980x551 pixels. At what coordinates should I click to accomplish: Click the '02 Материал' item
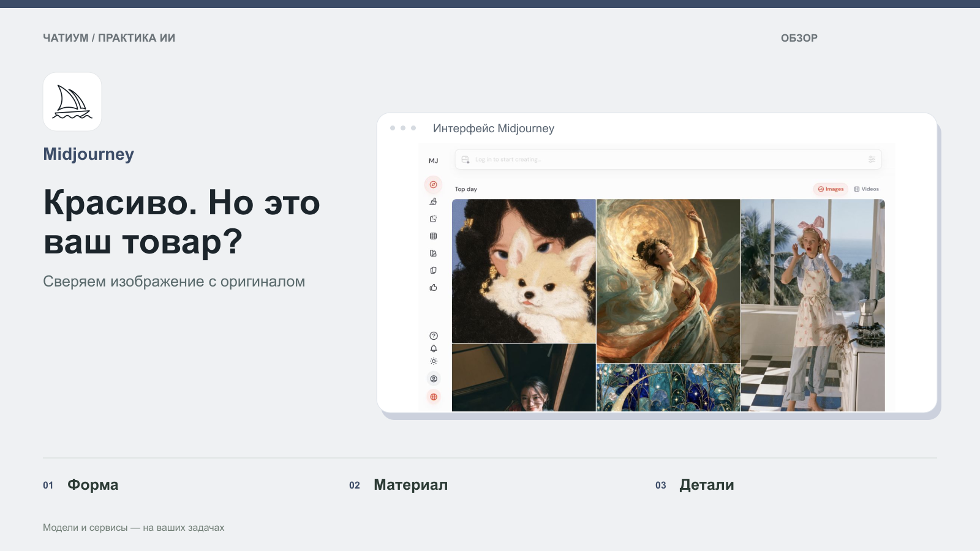[x=398, y=485]
